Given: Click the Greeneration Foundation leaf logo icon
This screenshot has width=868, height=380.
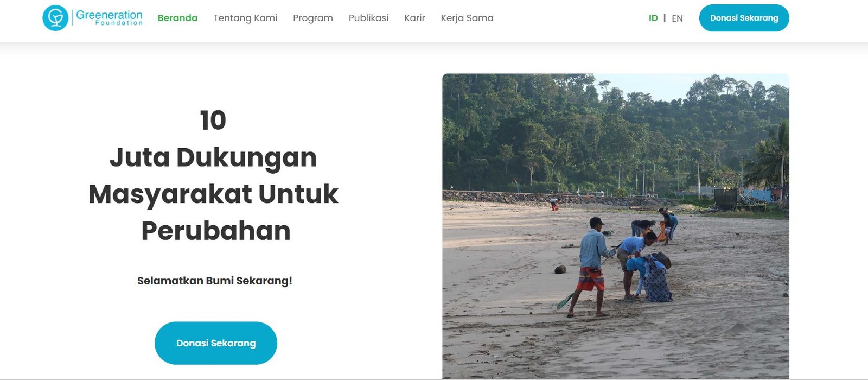Looking at the screenshot, I should 55,18.
